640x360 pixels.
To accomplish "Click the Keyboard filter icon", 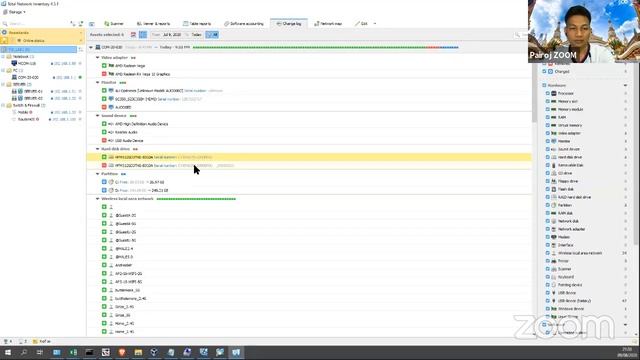I will click(554, 277).
